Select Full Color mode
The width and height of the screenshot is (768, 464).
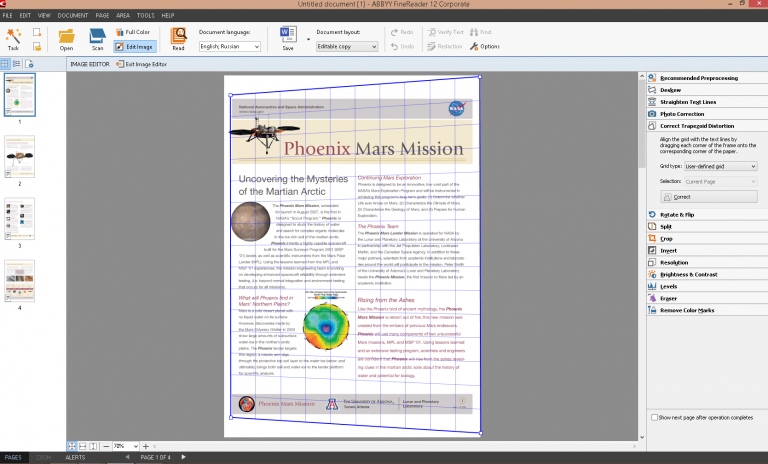click(133, 32)
